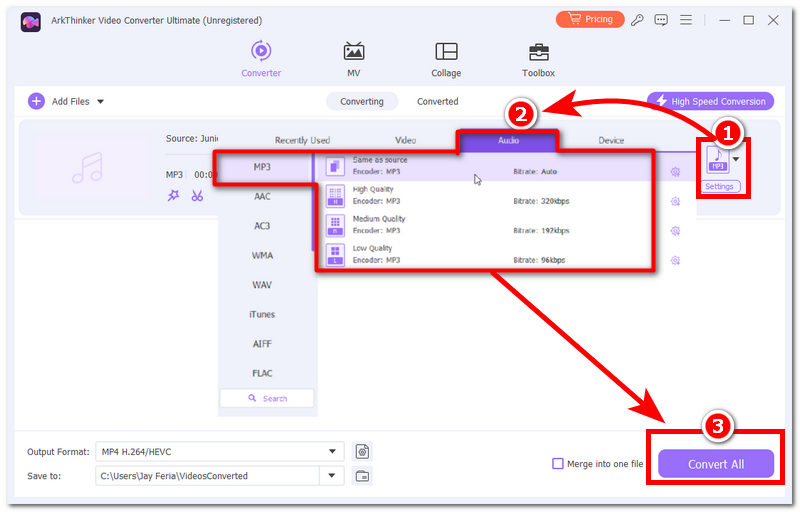Choose AAC in the format list
Image resolution: width=800 pixels, height=512 pixels.
(262, 196)
